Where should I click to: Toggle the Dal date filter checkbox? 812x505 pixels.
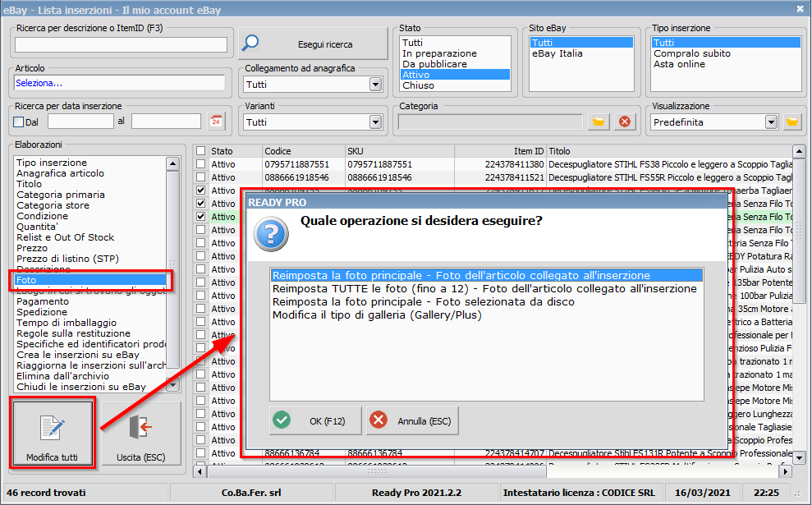pos(19,122)
